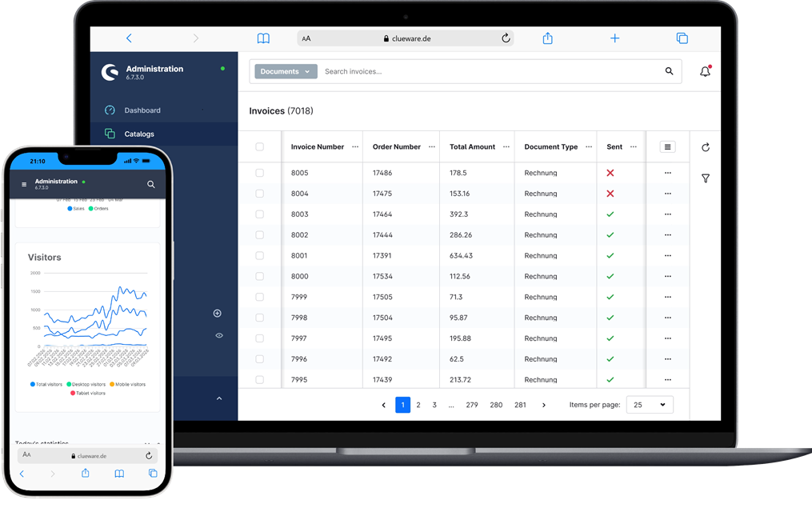The image size is (812, 520).
Task: Collapse the sidebar using the bottom chevron
Action: click(x=218, y=398)
